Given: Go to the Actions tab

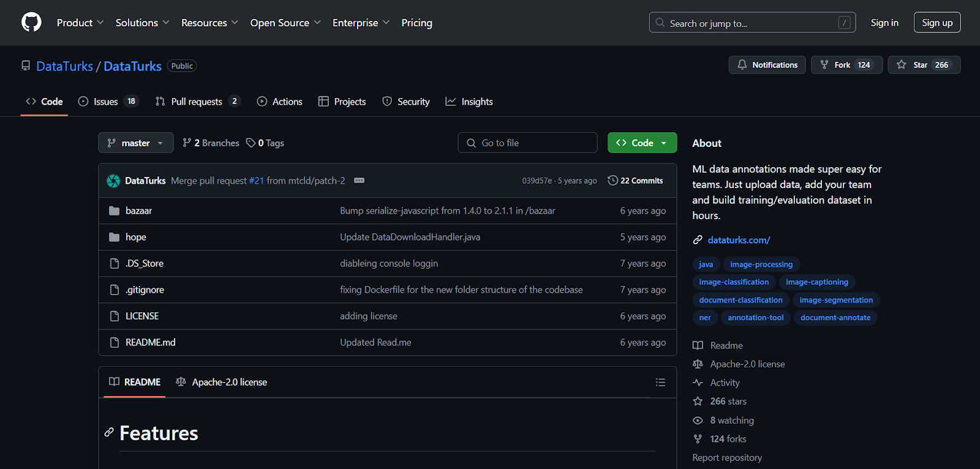Looking at the screenshot, I should click(x=279, y=102).
